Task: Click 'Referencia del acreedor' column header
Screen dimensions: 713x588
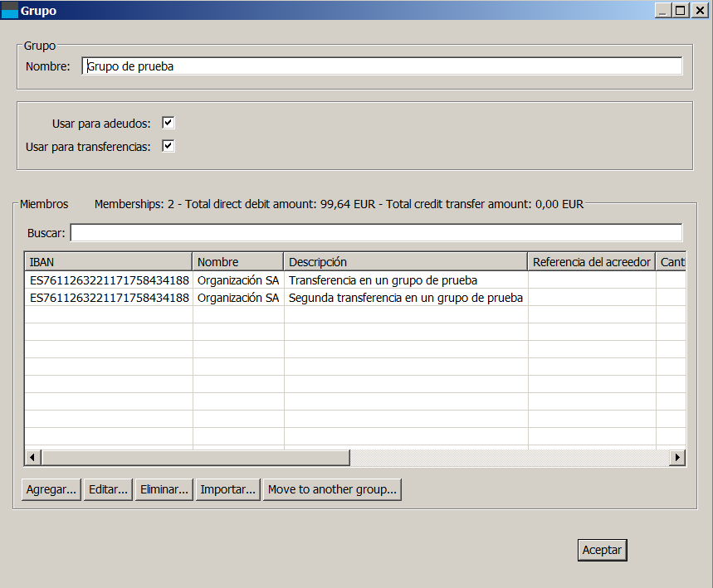Action: [591, 262]
